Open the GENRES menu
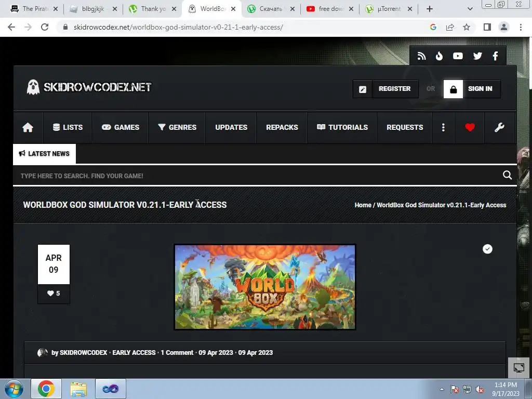This screenshot has height=399, width=532. coord(177,128)
